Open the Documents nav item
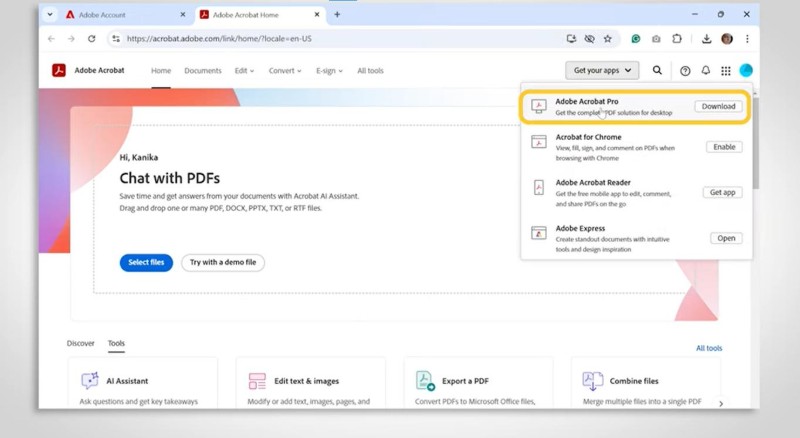The height and width of the screenshot is (438, 800). (x=203, y=71)
